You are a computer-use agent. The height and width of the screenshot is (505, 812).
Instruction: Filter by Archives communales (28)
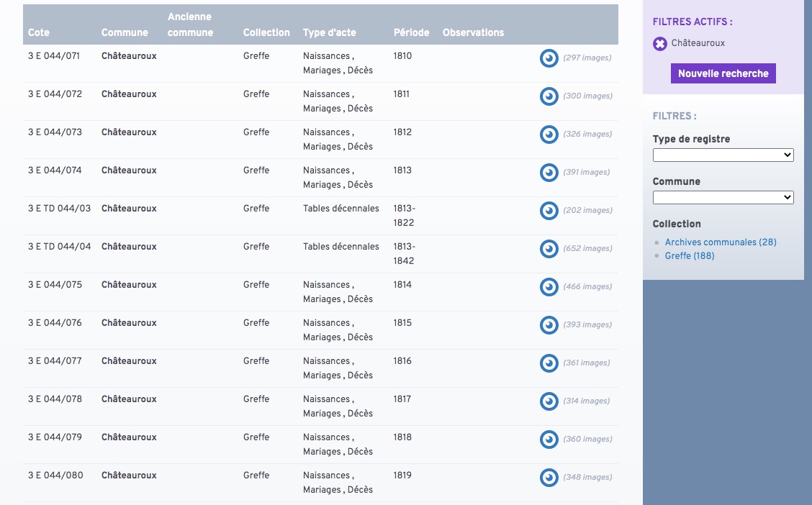click(x=720, y=242)
